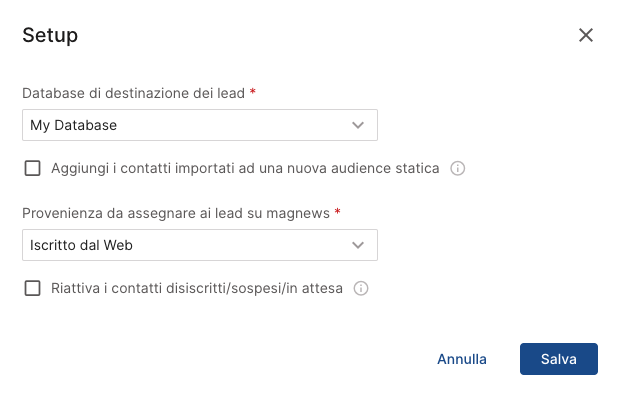Tick the Aggiungi i contatti importati checkbox
621x396 pixels.
(32, 168)
